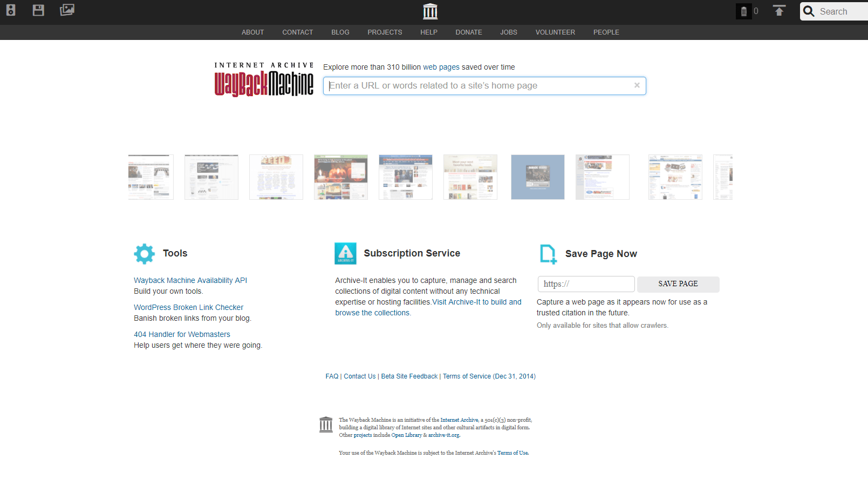
Task: Follow the 'web pages' link
Action: pos(441,67)
